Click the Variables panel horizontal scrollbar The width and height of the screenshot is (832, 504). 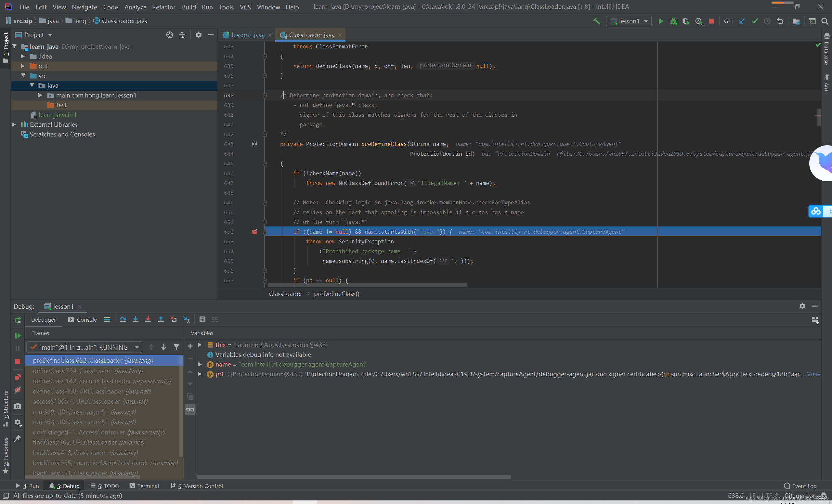point(353,477)
